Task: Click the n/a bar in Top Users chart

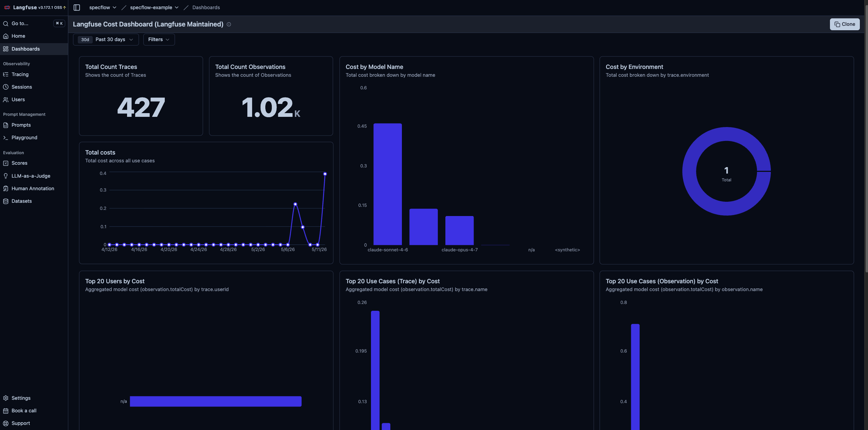Action: pyautogui.click(x=215, y=401)
